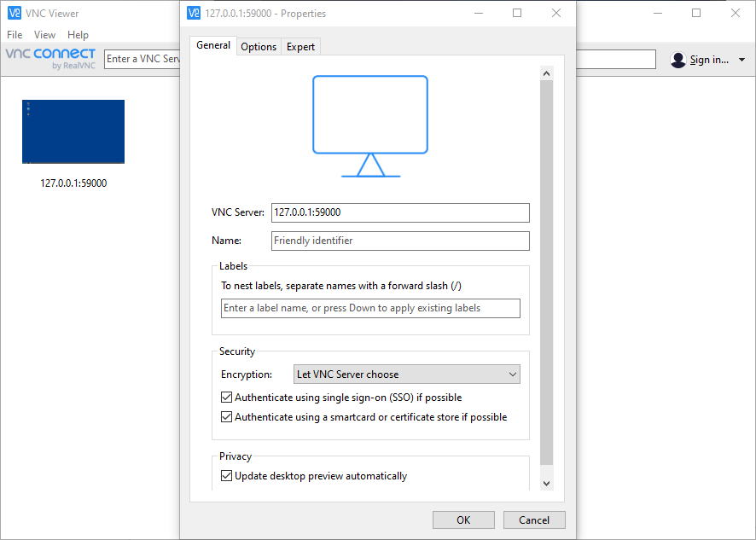Confirm the properties with OK
The height and width of the screenshot is (540, 756).
[x=463, y=520]
